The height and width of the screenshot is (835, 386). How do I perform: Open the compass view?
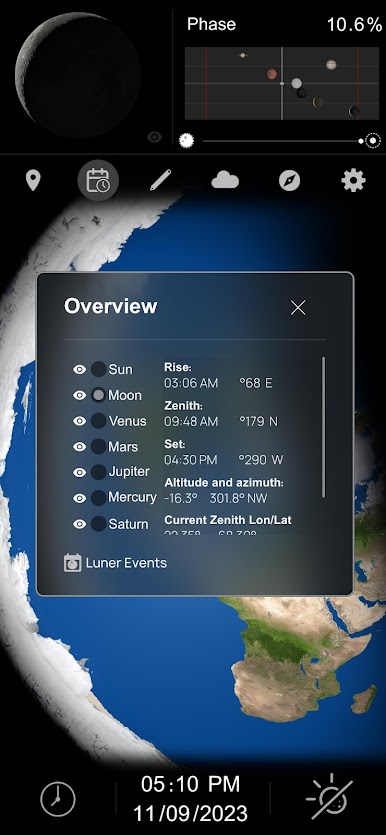[x=289, y=181]
